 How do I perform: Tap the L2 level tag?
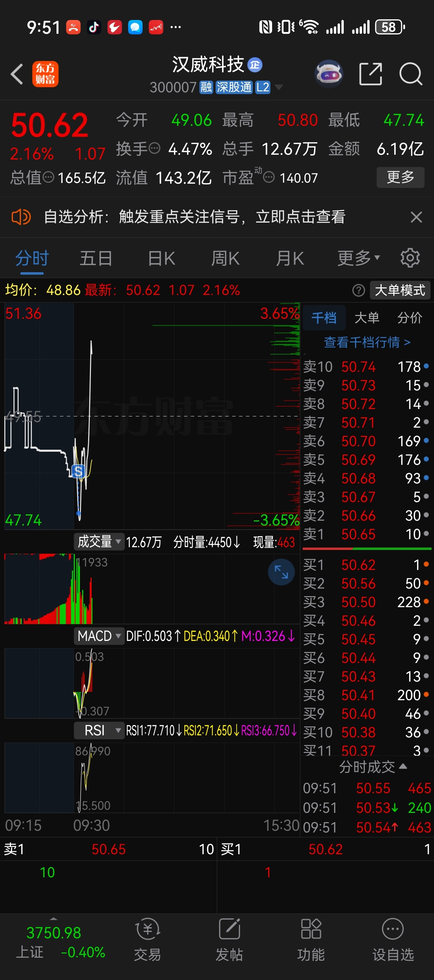tap(263, 87)
